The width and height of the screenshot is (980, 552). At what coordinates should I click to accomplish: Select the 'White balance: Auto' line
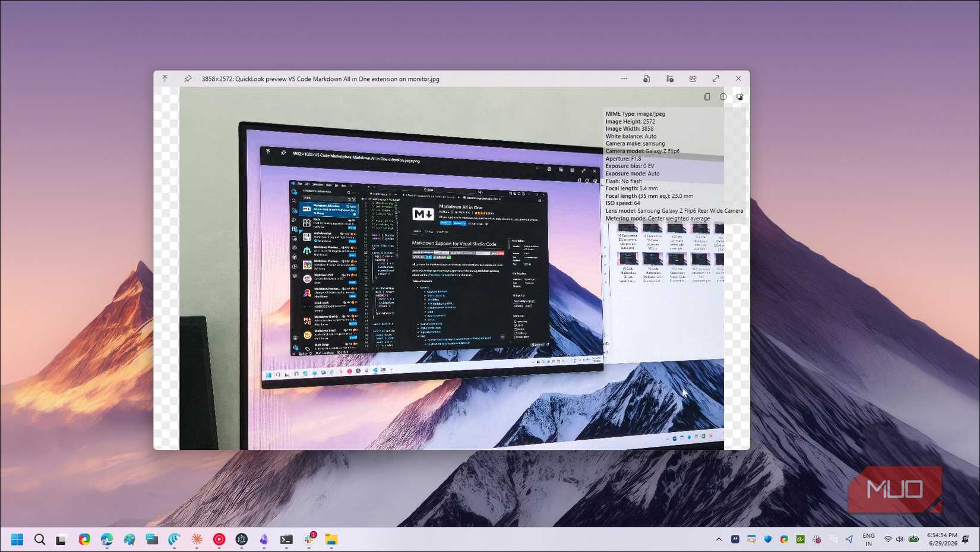(631, 136)
